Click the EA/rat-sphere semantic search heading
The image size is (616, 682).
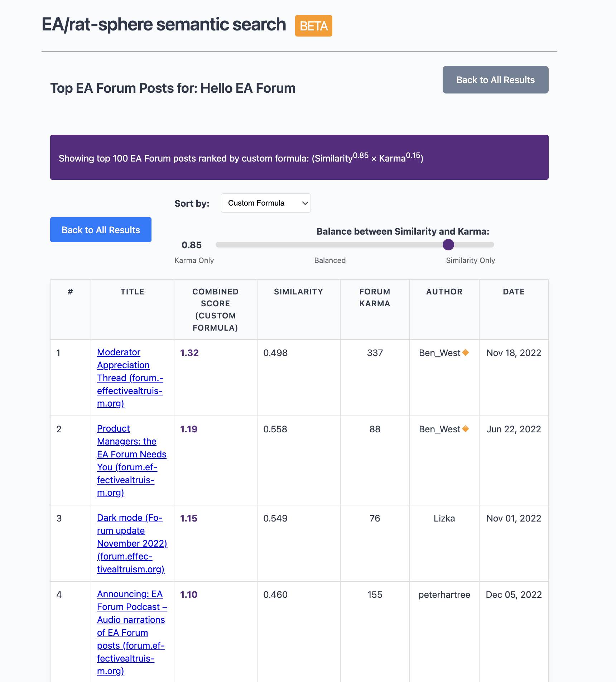pos(164,25)
